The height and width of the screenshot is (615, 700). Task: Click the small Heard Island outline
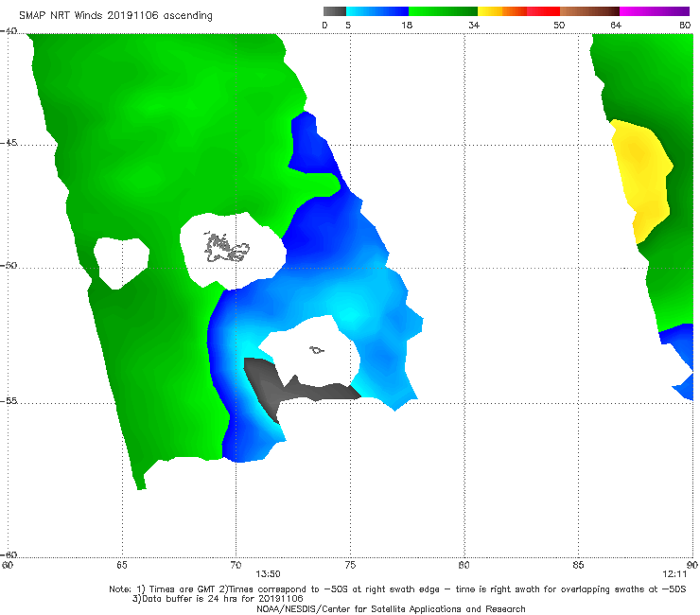click(x=317, y=350)
